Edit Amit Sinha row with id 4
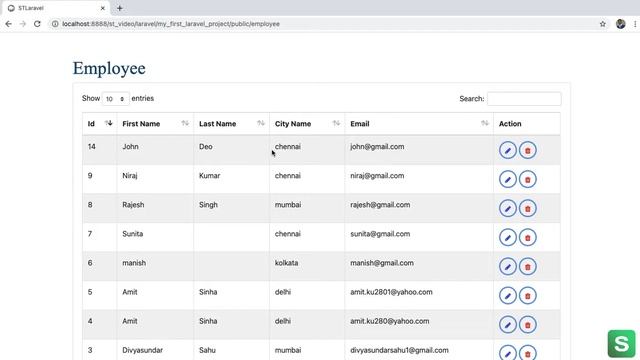Image resolution: width=640 pixels, height=360 pixels. 508,325
